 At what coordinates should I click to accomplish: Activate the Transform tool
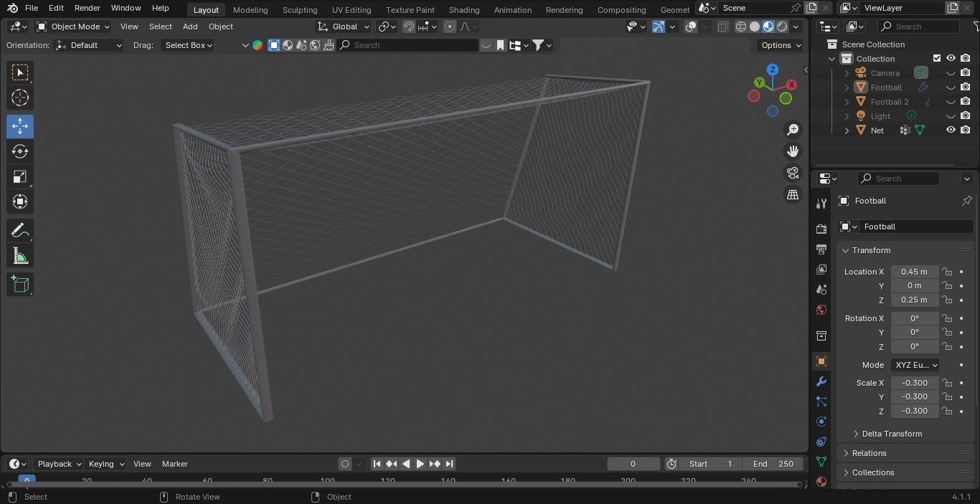[x=20, y=201]
